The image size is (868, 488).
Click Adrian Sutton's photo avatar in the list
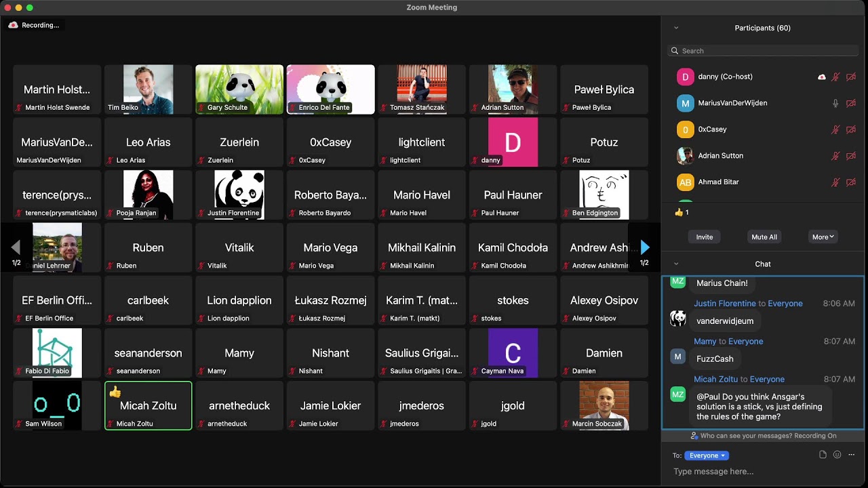pyautogui.click(x=685, y=156)
